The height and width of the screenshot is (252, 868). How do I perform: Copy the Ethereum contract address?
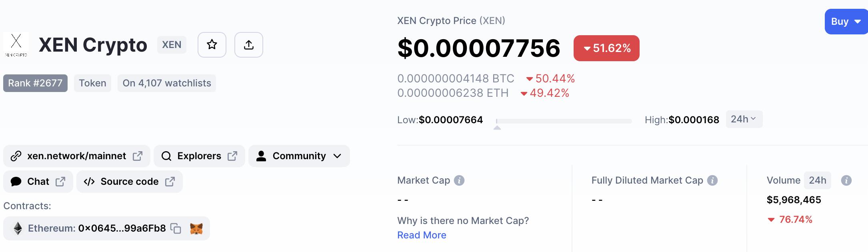coord(176,229)
